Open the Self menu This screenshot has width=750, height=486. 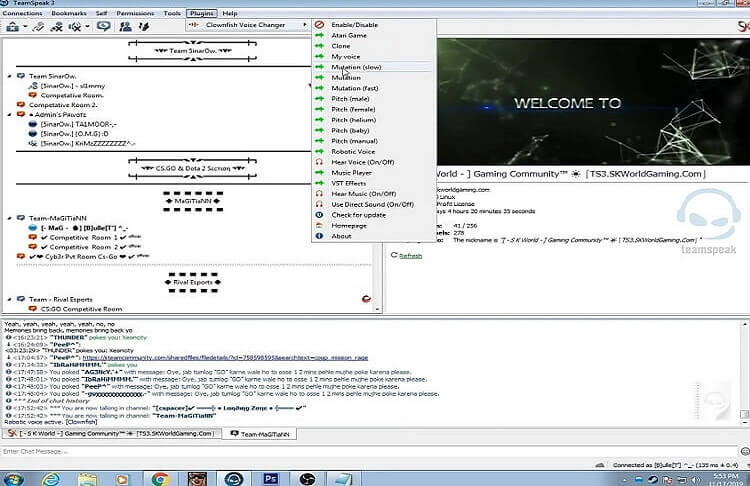[101, 13]
